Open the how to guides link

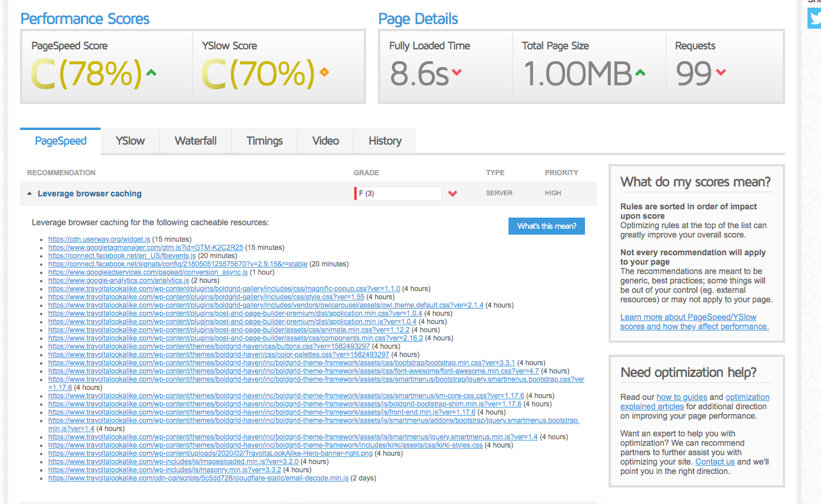coord(682,397)
